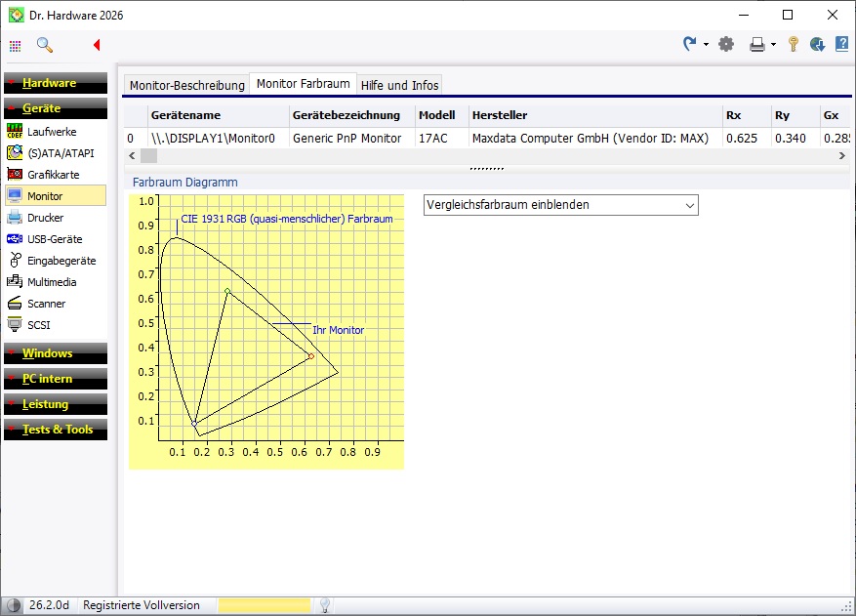Image resolution: width=856 pixels, height=616 pixels.
Task: Expand the PC intern section
Action: click(55, 379)
